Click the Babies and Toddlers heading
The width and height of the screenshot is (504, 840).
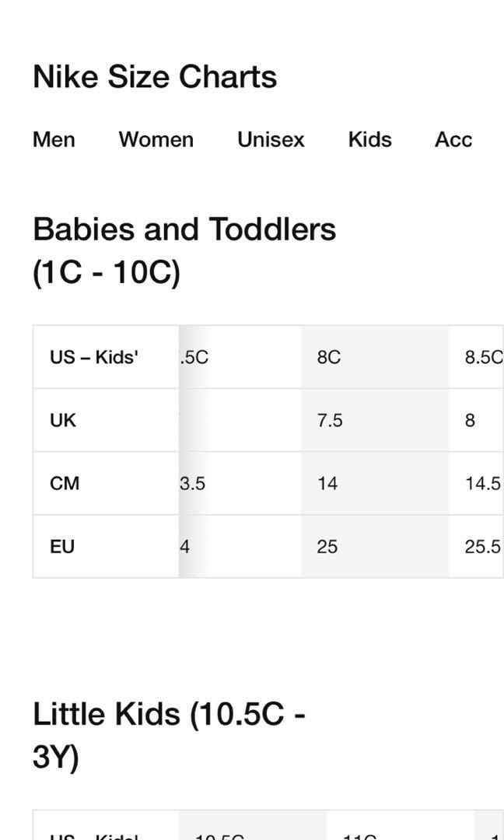click(184, 250)
